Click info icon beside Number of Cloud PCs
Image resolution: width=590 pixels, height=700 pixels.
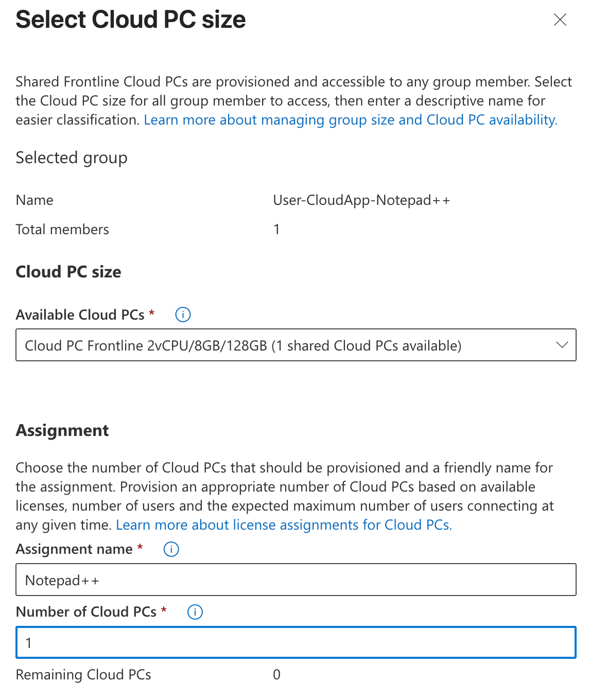[x=195, y=612]
